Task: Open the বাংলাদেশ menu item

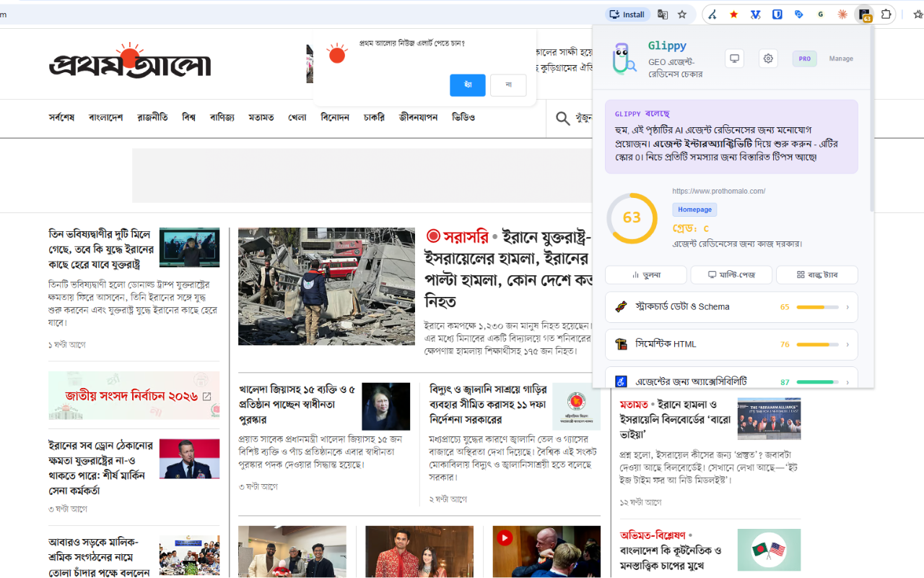Action: click(x=105, y=117)
